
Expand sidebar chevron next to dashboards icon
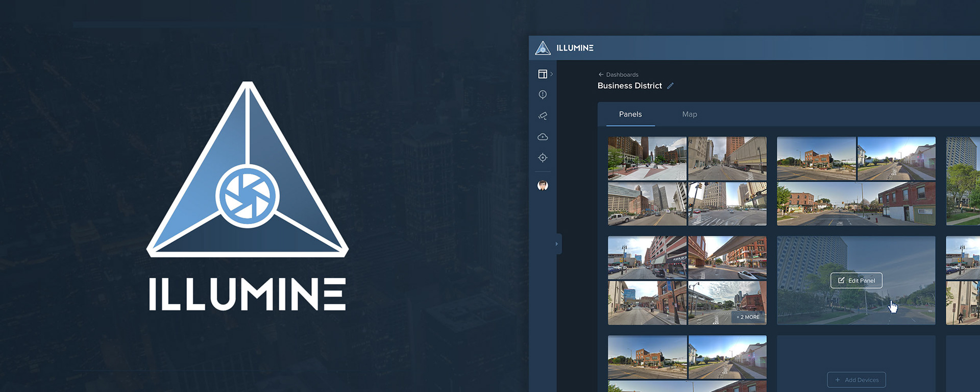click(x=552, y=74)
